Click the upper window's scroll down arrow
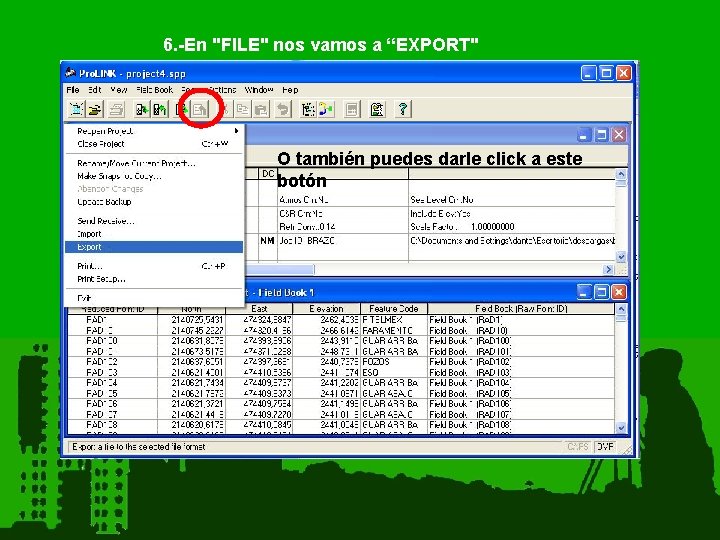The width and height of the screenshot is (720, 540). (x=621, y=257)
